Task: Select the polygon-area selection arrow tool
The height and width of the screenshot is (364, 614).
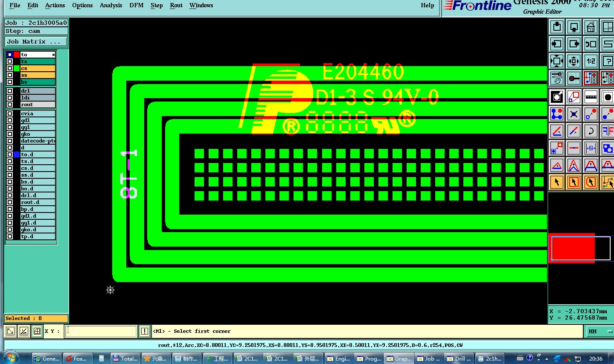Action: pyautogui.click(x=591, y=183)
